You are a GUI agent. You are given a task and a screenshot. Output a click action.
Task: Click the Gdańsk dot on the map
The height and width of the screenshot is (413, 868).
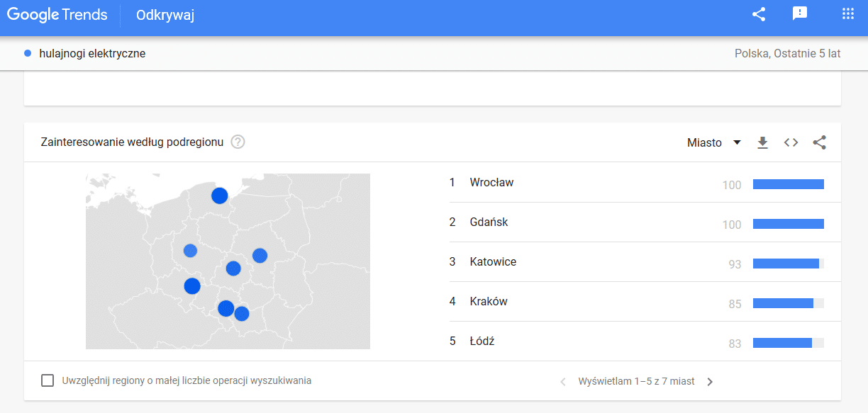pyautogui.click(x=220, y=196)
